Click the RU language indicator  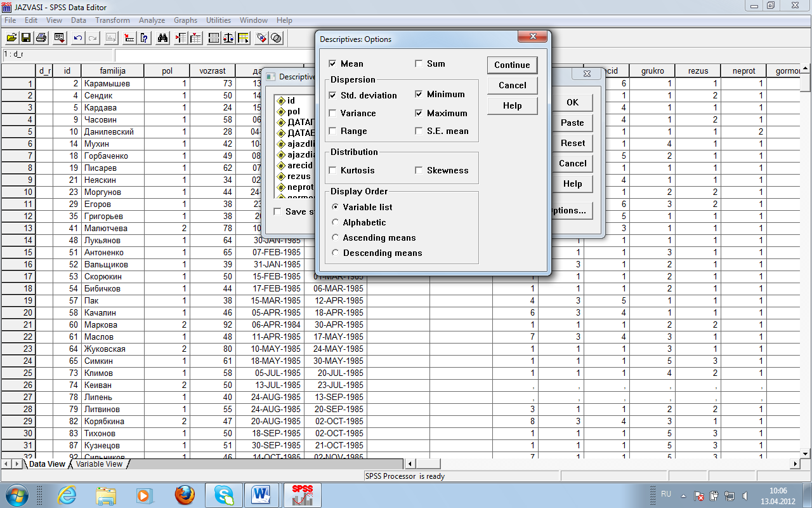coord(666,493)
